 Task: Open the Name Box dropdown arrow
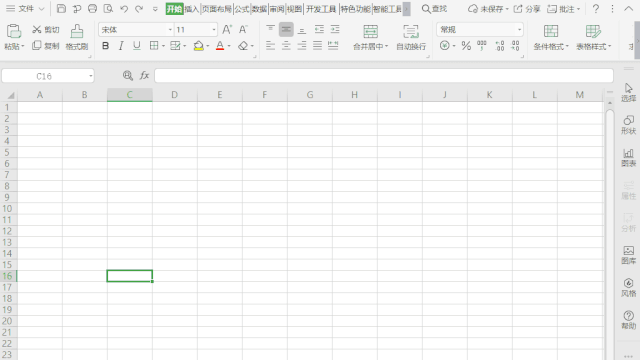[91, 76]
